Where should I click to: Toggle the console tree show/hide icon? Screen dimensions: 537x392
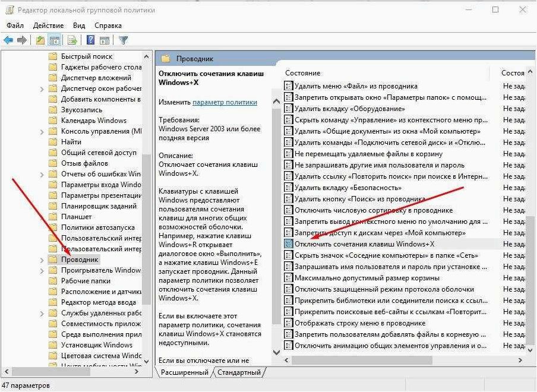(55, 40)
